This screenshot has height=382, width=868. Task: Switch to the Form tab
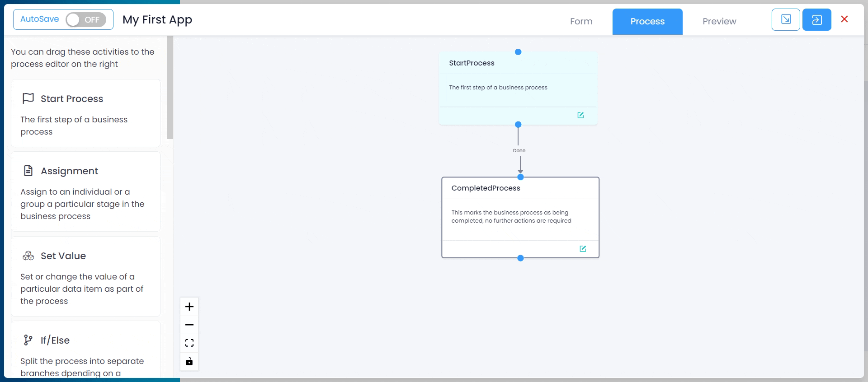[x=581, y=21]
